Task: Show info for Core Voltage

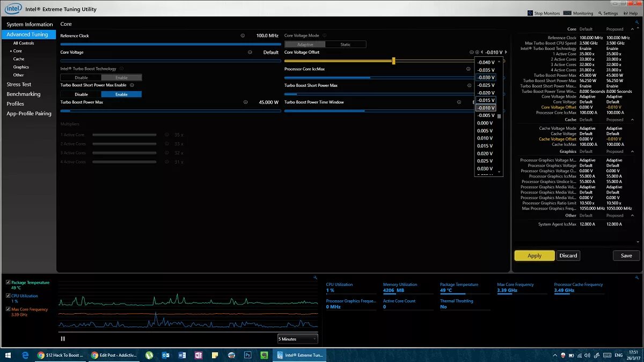Action: pyautogui.click(x=250, y=53)
